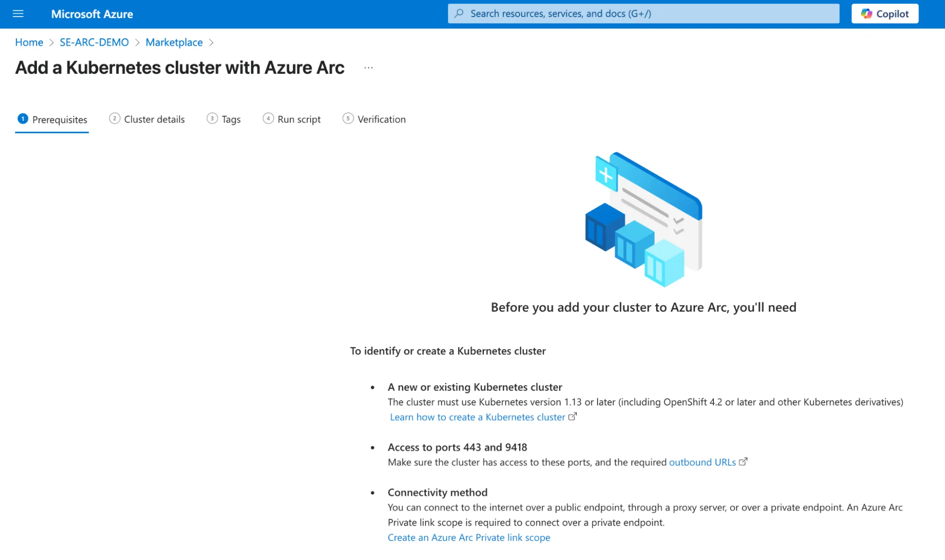The image size is (945, 560).
Task: Select the Prerequisites tab
Action: (52, 119)
